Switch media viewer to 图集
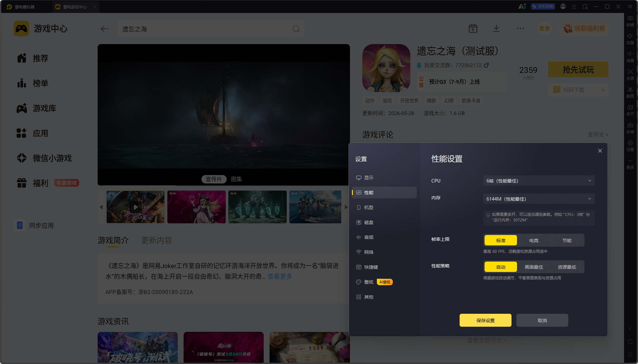This screenshot has width=638, height=364. click(236, 179)
